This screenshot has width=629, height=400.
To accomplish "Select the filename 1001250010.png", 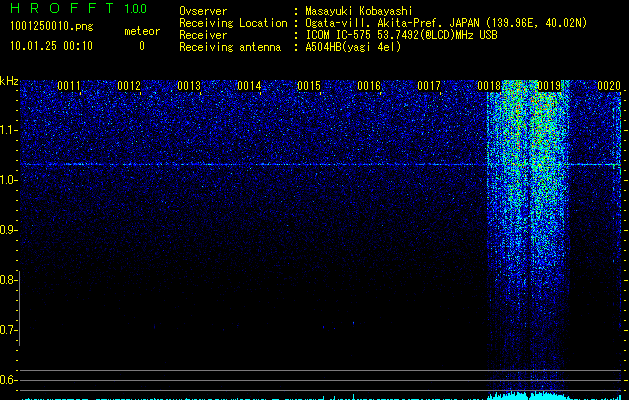I will (x=52, y=27).
